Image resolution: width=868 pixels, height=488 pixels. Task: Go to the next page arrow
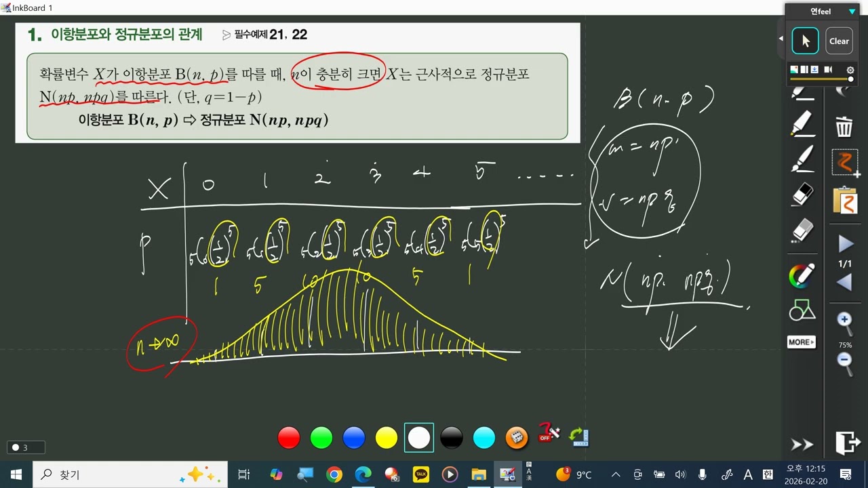(x=845, y=244)
